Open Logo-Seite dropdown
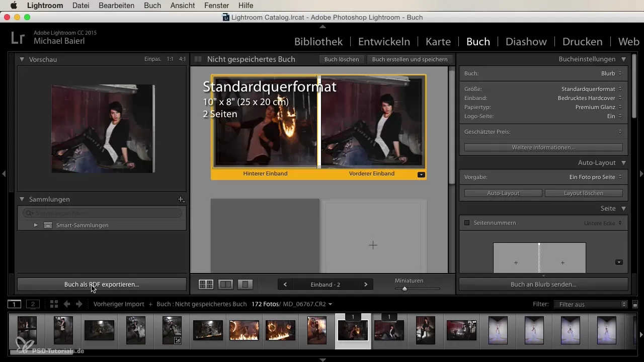This screenshot has width=644, height=362. (615, 116)
